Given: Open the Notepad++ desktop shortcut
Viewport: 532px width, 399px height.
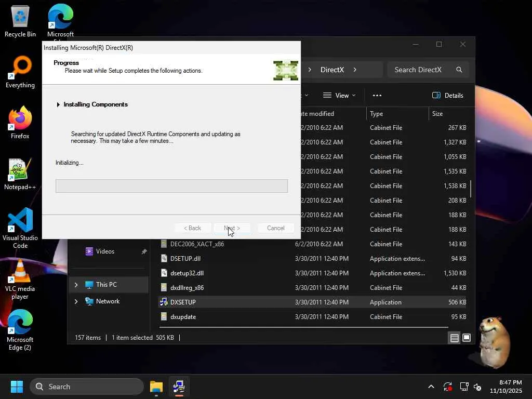Looking at the screenshot, I should [x=20, y=174].
